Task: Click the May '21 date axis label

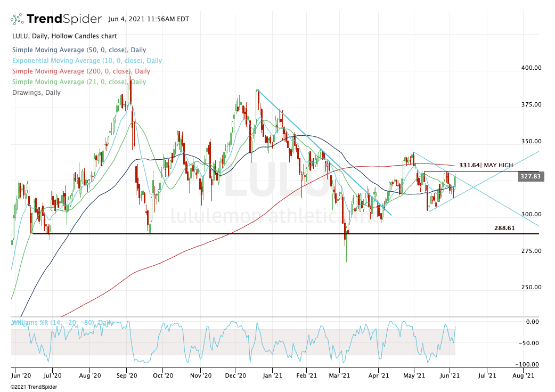Action: 414,375
